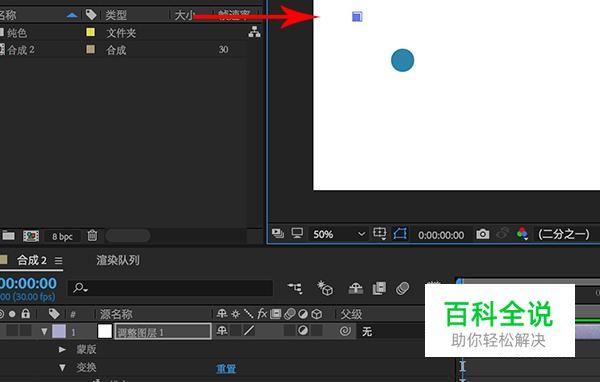Collapse the 变换 property group
600x382 pixels.
[62, 367]
